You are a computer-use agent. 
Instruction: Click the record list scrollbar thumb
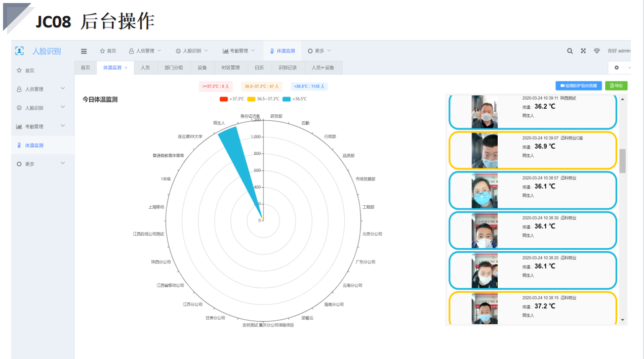pos(622,161)
